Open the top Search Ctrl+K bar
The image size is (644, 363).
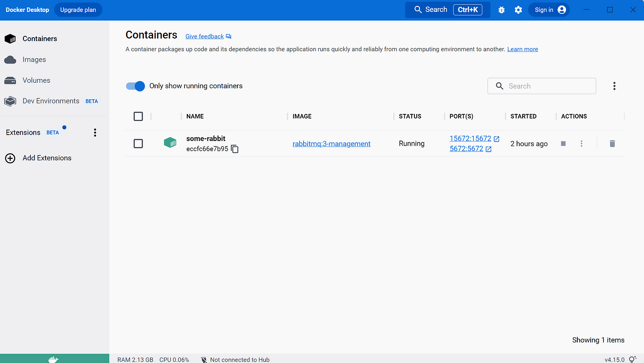(x=448, y=10)
